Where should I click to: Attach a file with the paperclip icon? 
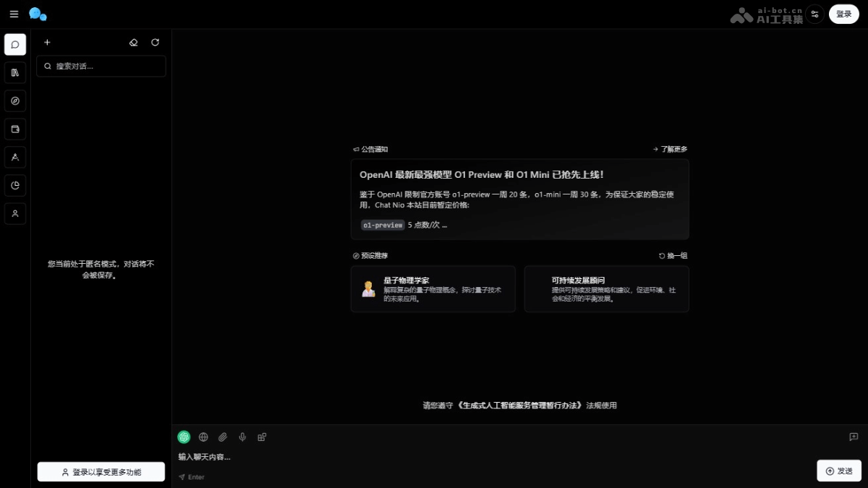pos(223,437)
